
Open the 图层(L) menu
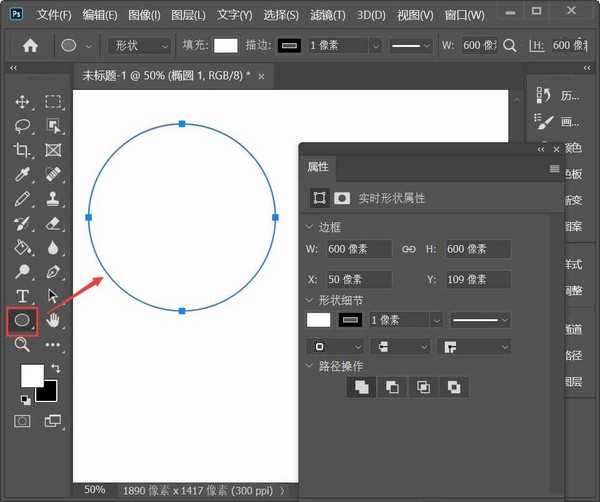point(187,15)
